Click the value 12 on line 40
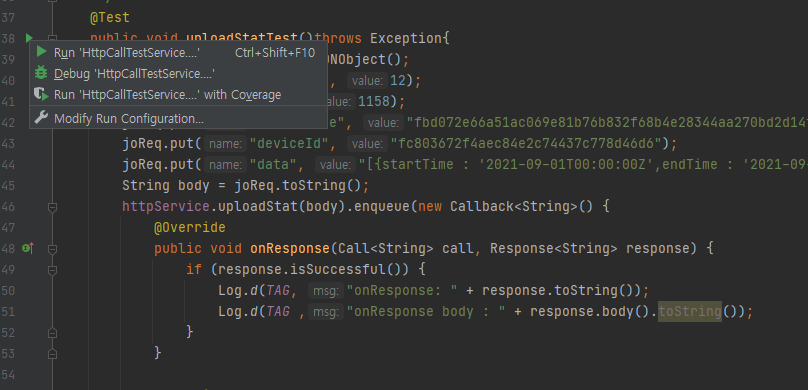The width and height of the screenshot is (808, 390). click(398, 80)
